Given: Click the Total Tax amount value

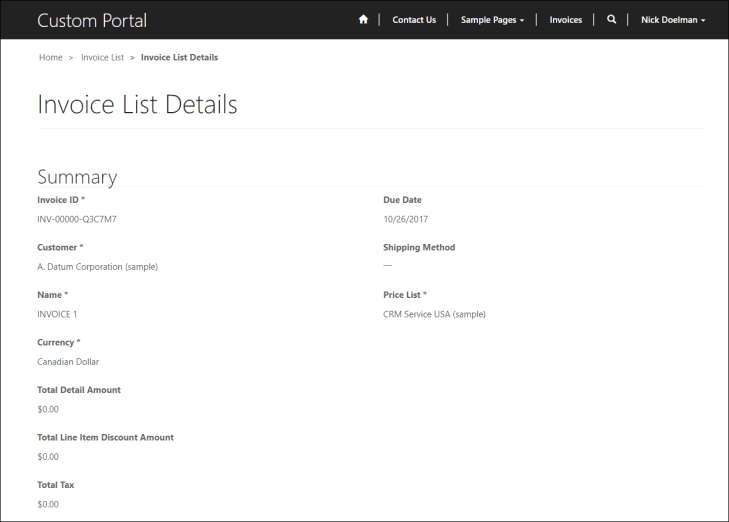Looking at the screenshot, I should pos(48,504).
